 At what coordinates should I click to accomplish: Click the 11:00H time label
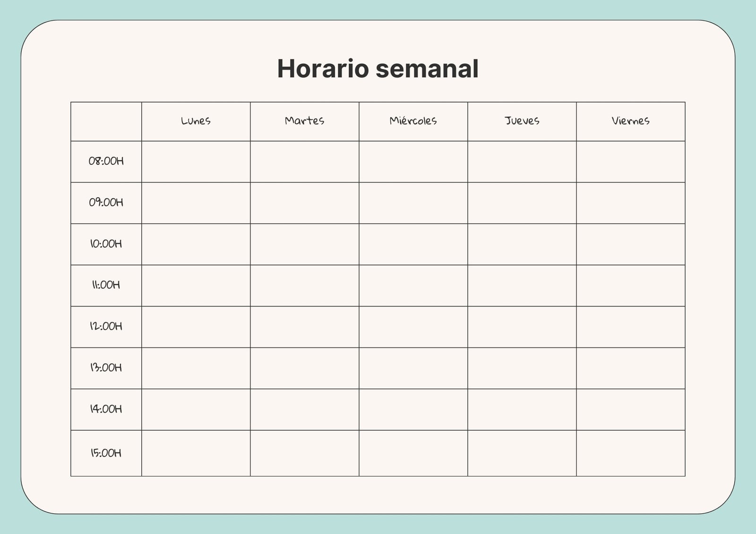[106, 285]
